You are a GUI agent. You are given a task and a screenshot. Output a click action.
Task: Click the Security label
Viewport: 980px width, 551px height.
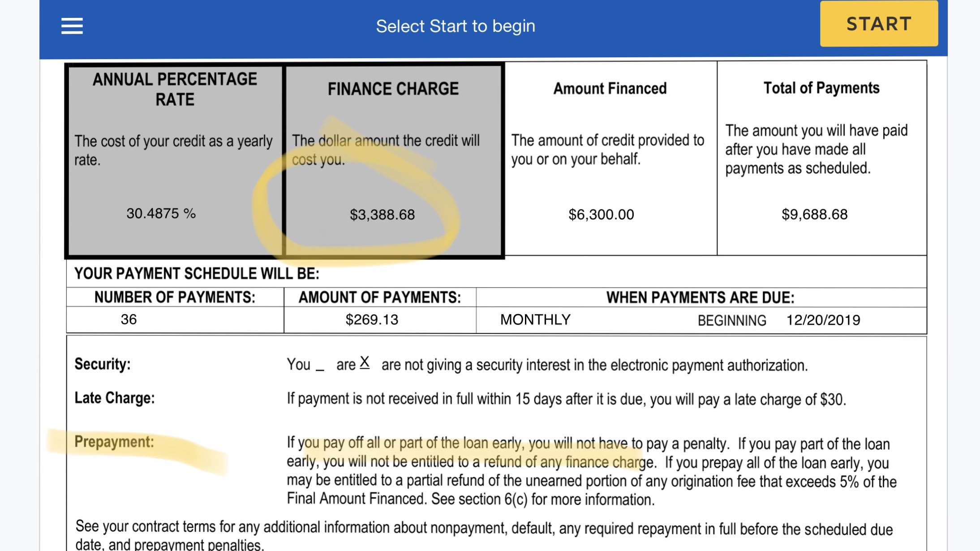(x=102, y=364)
